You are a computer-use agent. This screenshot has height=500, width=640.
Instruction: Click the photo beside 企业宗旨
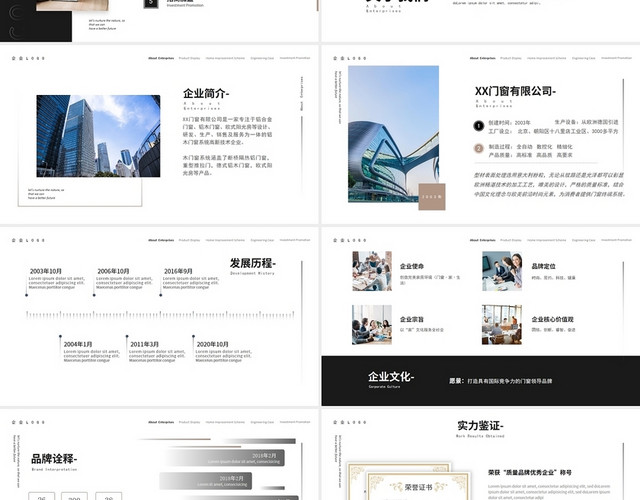point(372,324)
